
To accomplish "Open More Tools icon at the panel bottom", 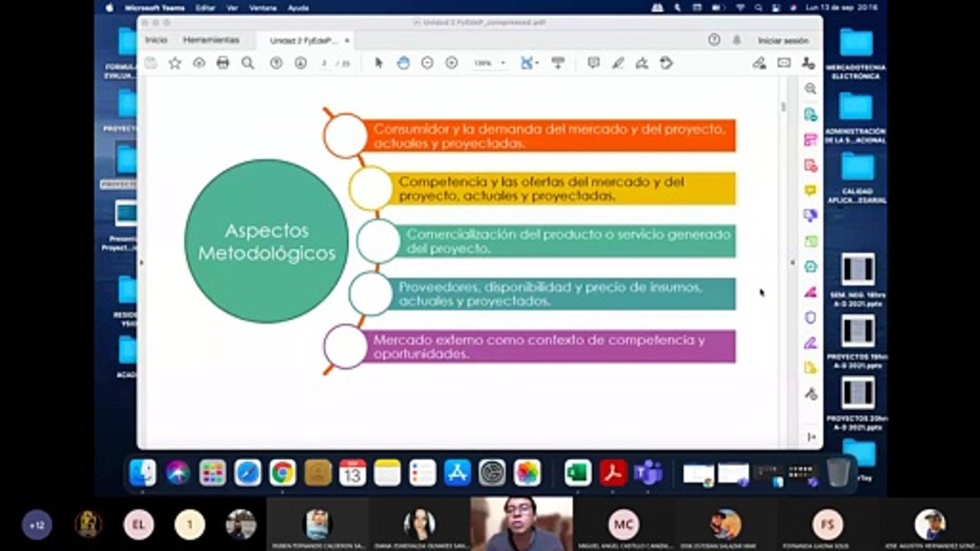I will 811,393.
